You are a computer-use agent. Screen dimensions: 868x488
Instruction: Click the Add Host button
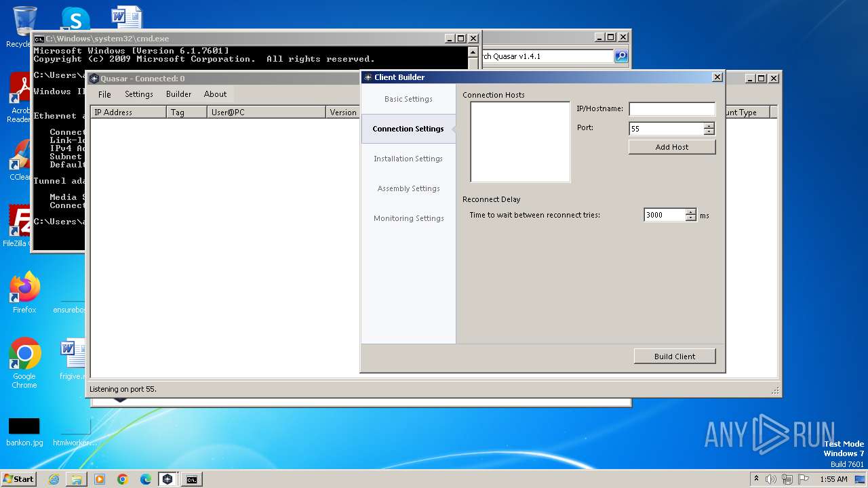tap(672, 147)
